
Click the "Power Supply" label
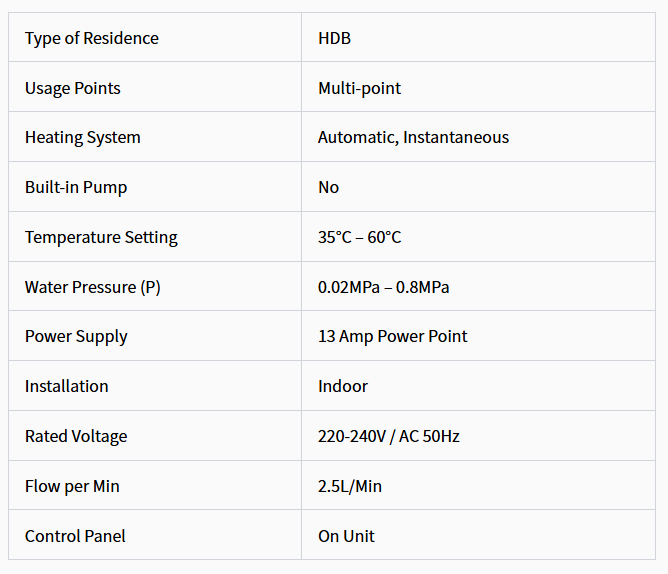(x=76, y=336)
